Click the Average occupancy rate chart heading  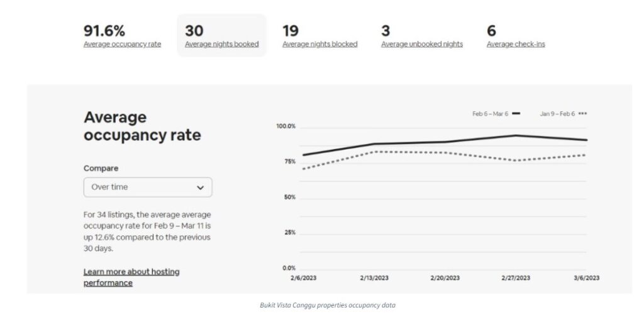142,126
